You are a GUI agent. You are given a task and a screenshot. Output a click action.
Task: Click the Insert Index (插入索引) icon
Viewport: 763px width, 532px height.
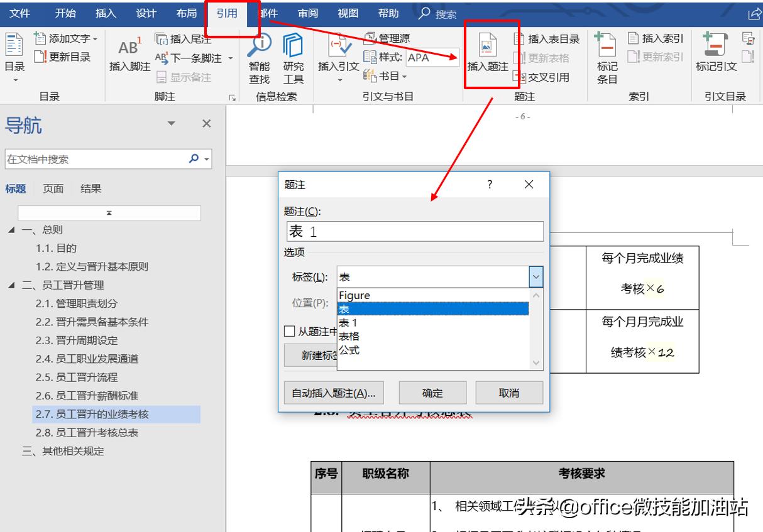[661, 38]
